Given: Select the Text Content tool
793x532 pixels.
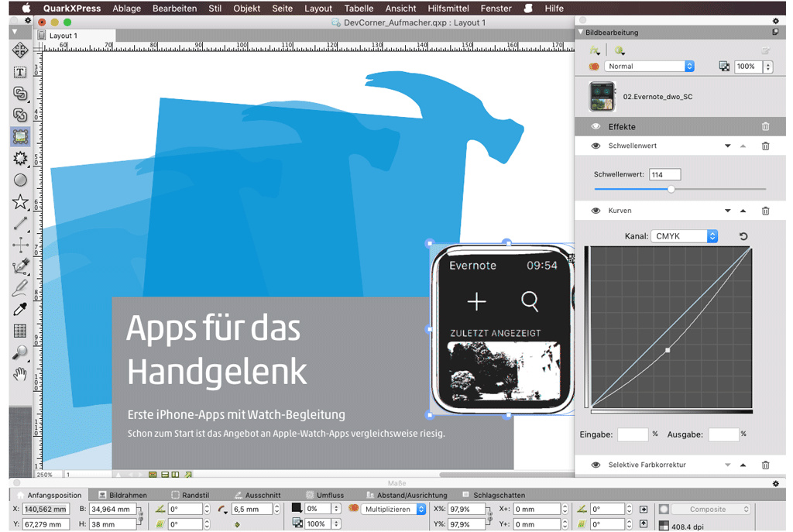Looking at the screenshot, I should [x=20, y=72].
